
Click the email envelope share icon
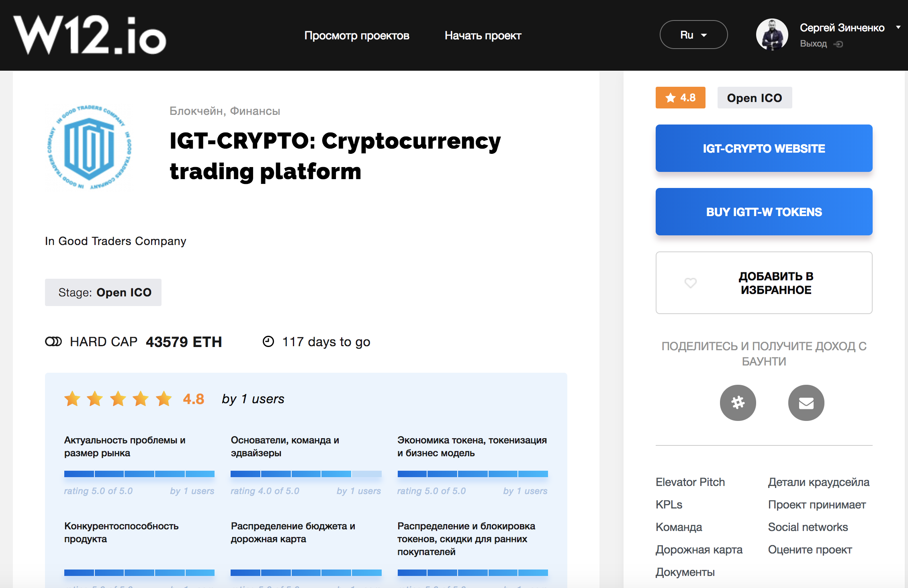806,403
